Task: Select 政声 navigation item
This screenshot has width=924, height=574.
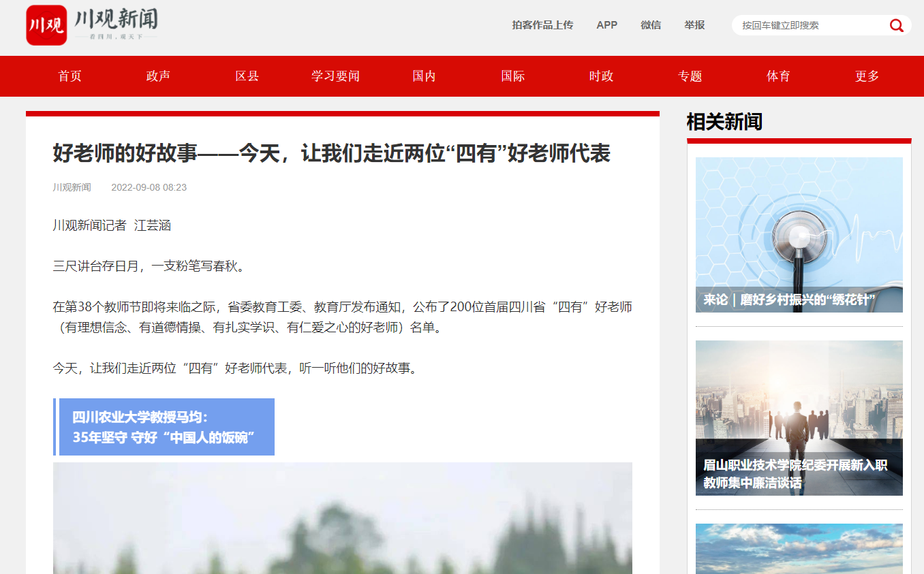Action: (158, 76)
